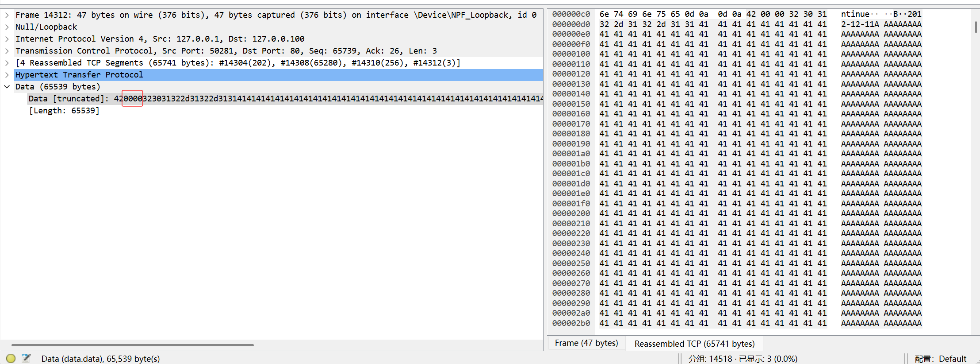Expand the 4 Reassembled TCP Segments arrow
This screenshot has height=364, width=980.
click(x=7, y=63)
